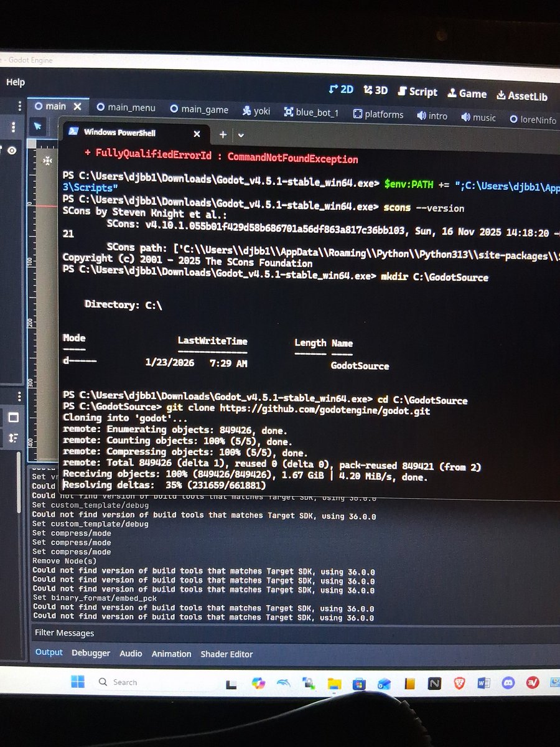This screenshot has height=747, width=560.
Task: Open the Script workspace
Action: pos(418,92)
